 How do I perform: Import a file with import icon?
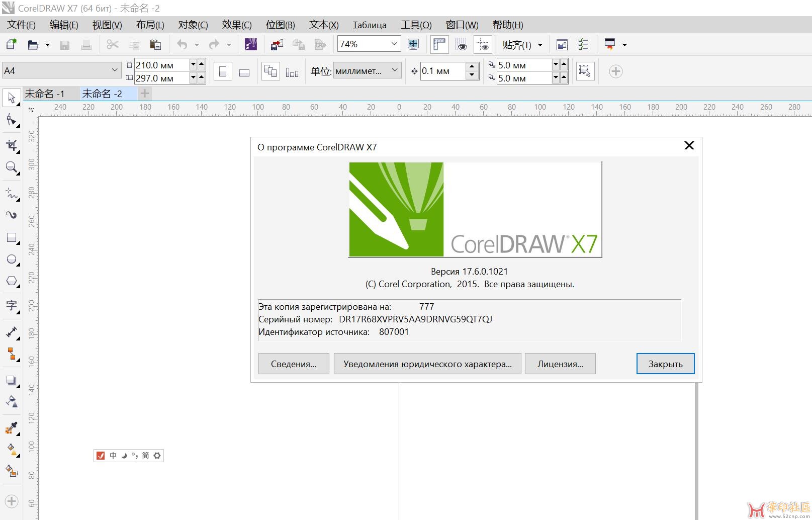coord(277,45)
